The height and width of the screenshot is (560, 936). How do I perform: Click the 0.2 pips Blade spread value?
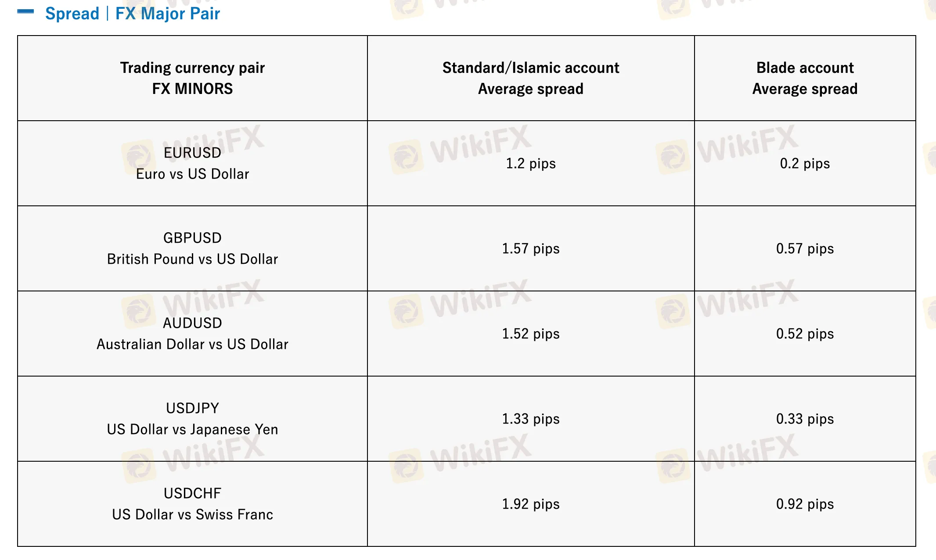(x=805, y=163)
